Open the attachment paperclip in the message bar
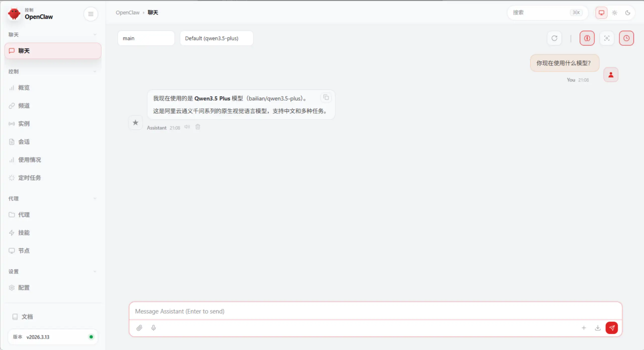This screenshot has width=644, height=350. (140, 328)
